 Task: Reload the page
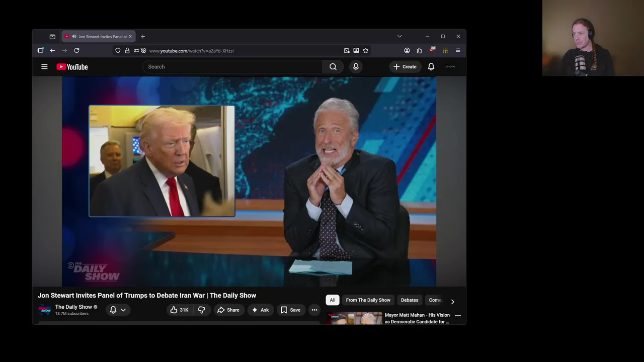click(76, 51)
